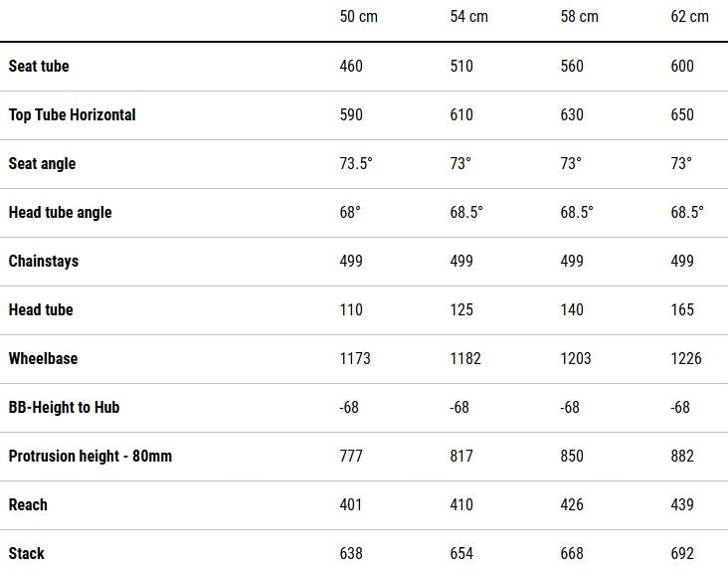Select the Seat angle row label
Viewport: 728px width, 571px height.
coord(42,163)
